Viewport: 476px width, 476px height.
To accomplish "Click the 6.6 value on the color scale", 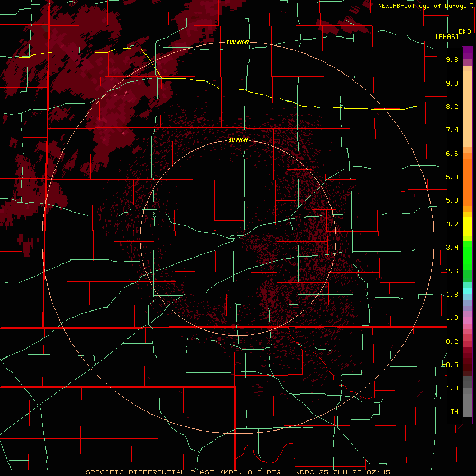I will pyautogui.click(x=452, y=153).
